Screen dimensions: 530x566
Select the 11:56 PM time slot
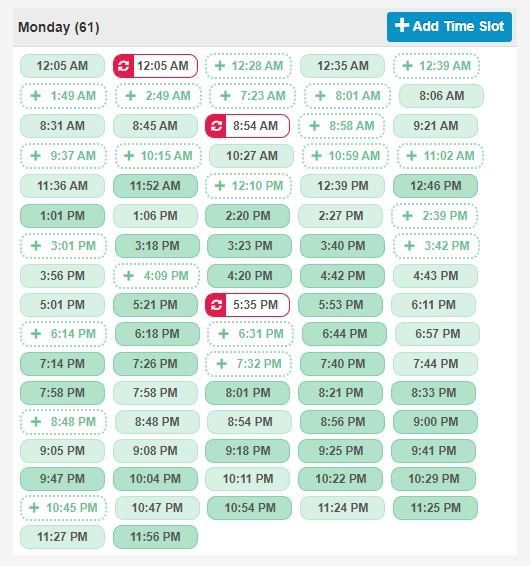pos(155,537)
